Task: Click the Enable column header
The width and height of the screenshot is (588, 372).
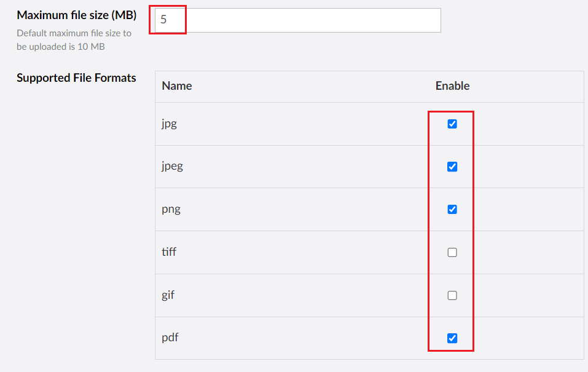Action: (452, 85)
